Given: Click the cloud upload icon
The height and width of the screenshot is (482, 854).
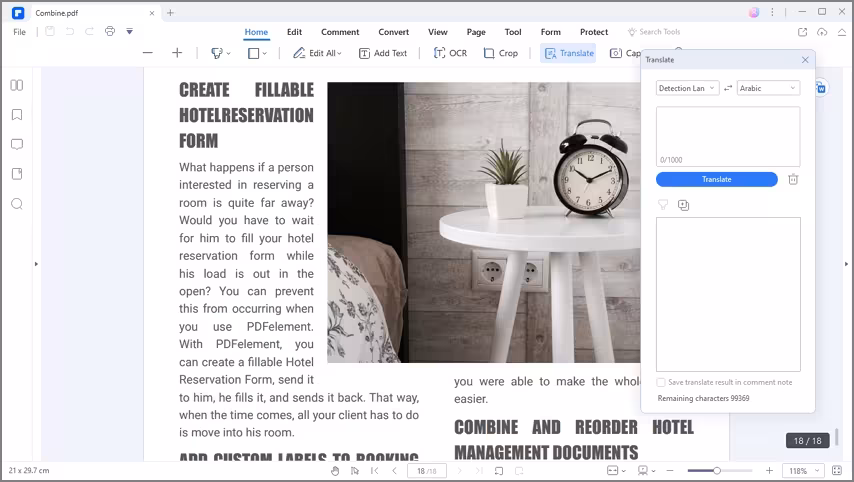Looking at the screenshot, I should coord(822,32).
